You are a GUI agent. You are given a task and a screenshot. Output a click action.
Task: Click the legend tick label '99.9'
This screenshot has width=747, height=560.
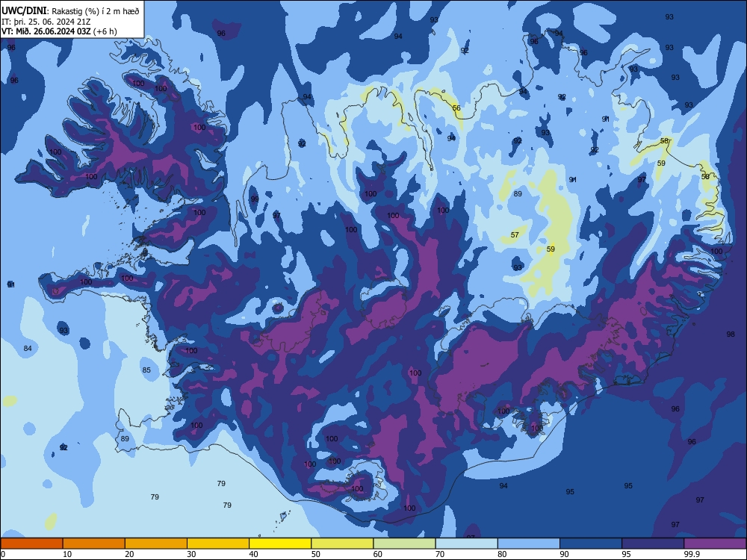tap(691, 554)
